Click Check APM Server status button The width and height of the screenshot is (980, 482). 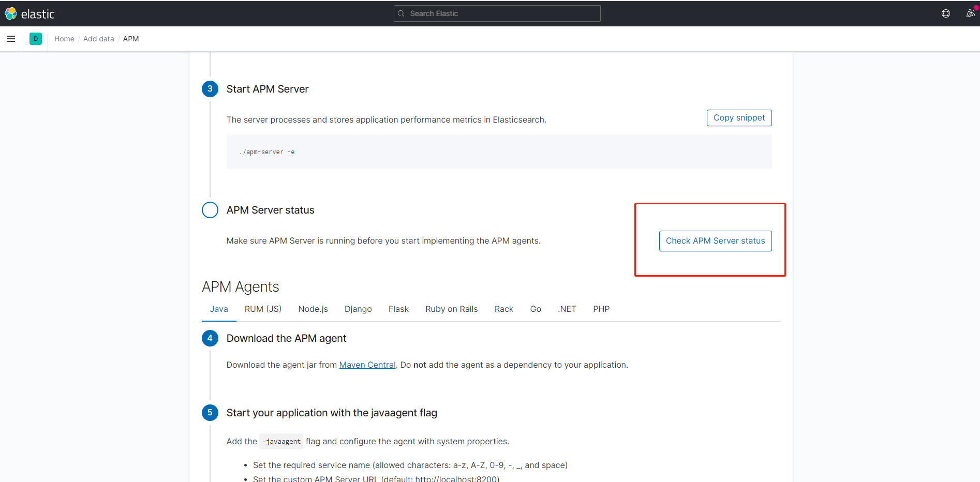pyautogui.click(x=715, y=241)
